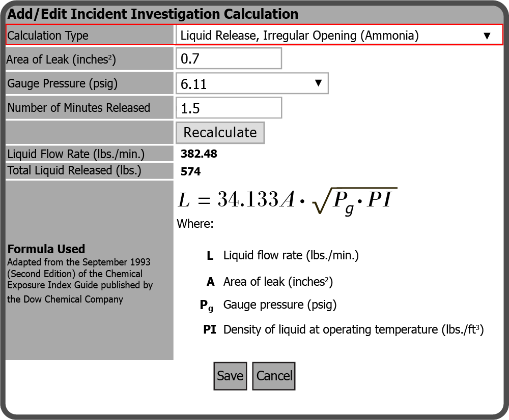Click the Total Liquid Released value 574
Viewport: 509px width, 420px height.
tap(191, 172)
